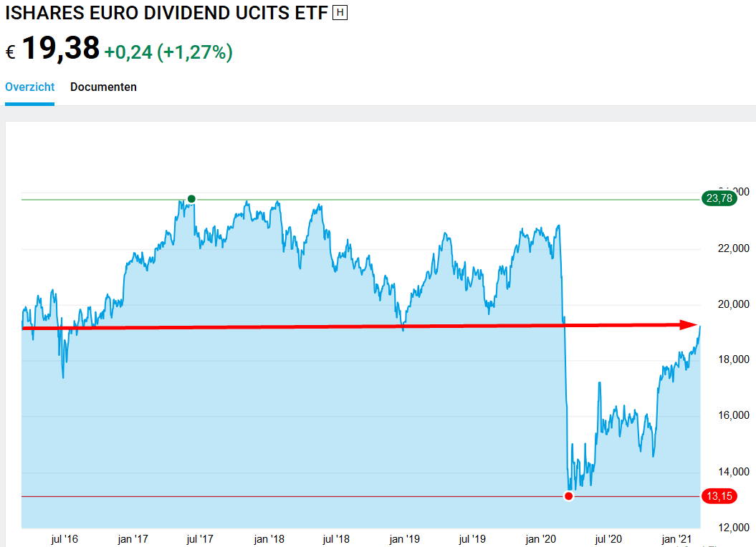This screenshot has height=547, width=756.
Task: Click the current price 19,38
Action: (x=61, y=49)
